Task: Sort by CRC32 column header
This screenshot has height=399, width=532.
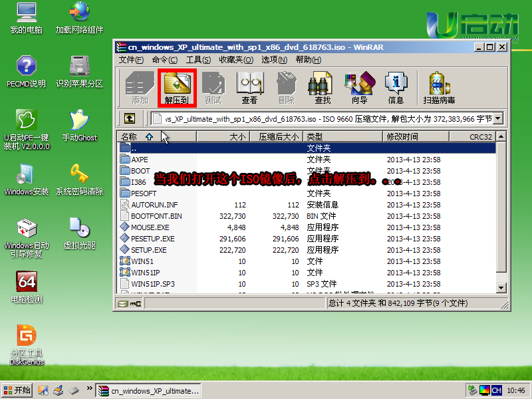Action: 472,137
